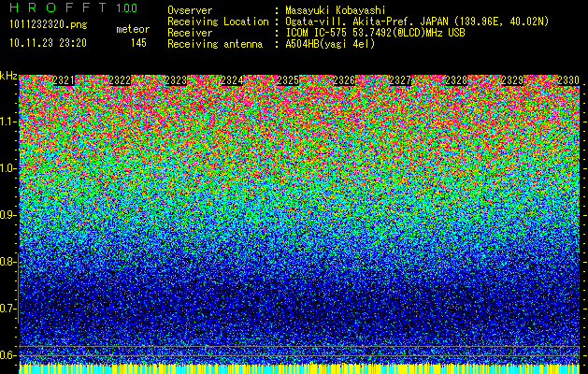The image size is (588, 374).
Task: Click the 0.7 kHz axis label
Action: [x=7, y=309]
